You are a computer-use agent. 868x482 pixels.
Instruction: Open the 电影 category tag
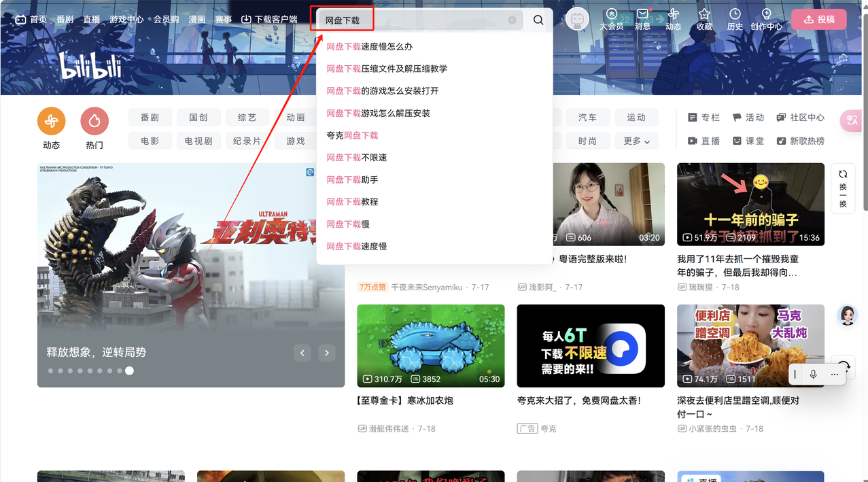click(150, 141)
